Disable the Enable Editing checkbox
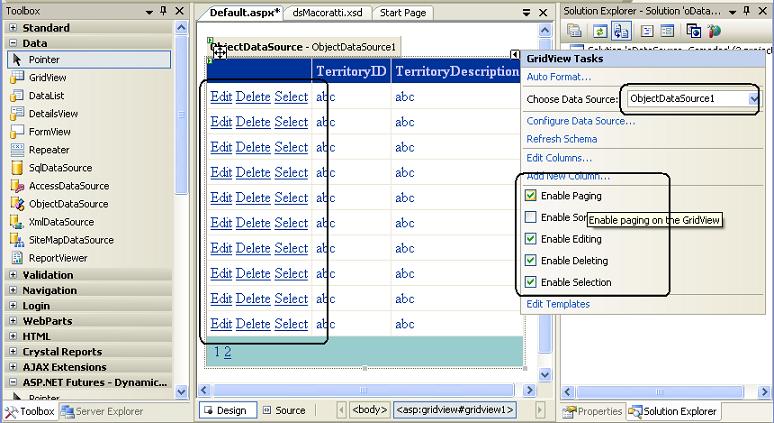Image resolution: width=774 pixels, height=423 pixels. coord(531,239)
